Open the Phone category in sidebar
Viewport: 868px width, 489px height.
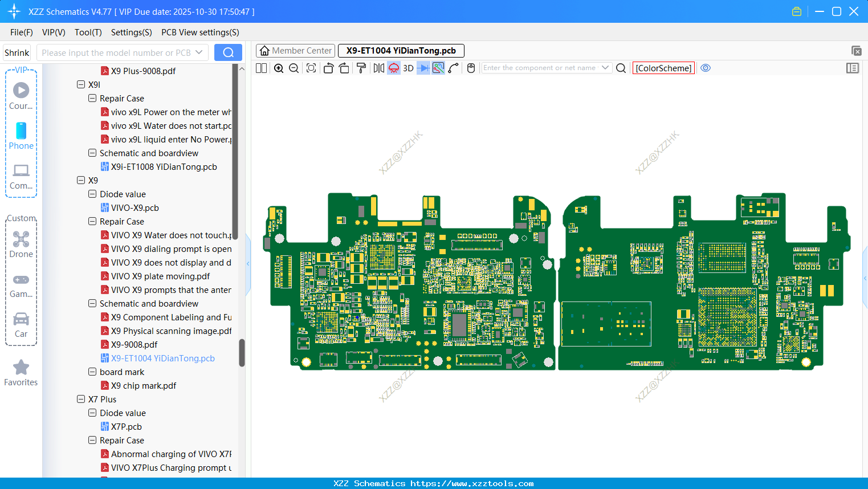click(21, 136)
